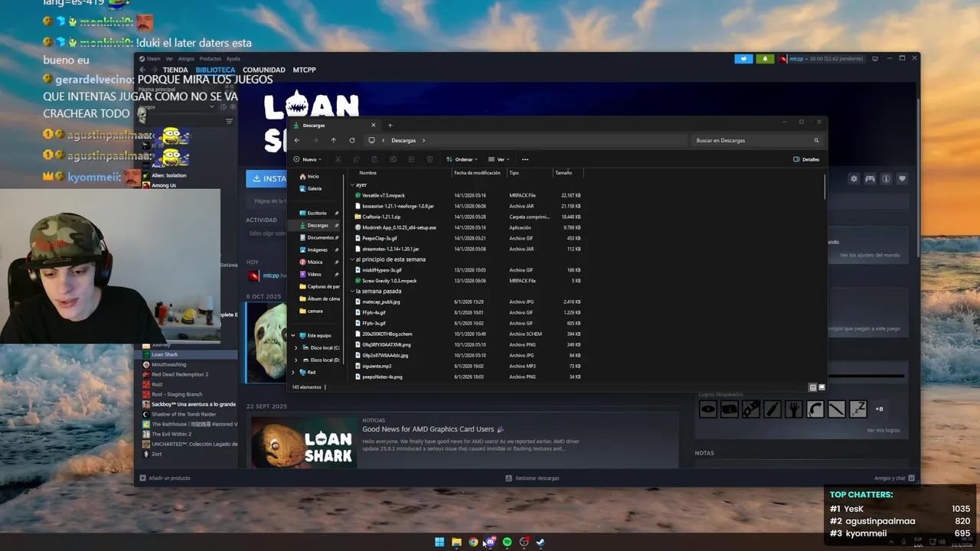Expand the Disco local (D:) node

[x=296, y=360]
